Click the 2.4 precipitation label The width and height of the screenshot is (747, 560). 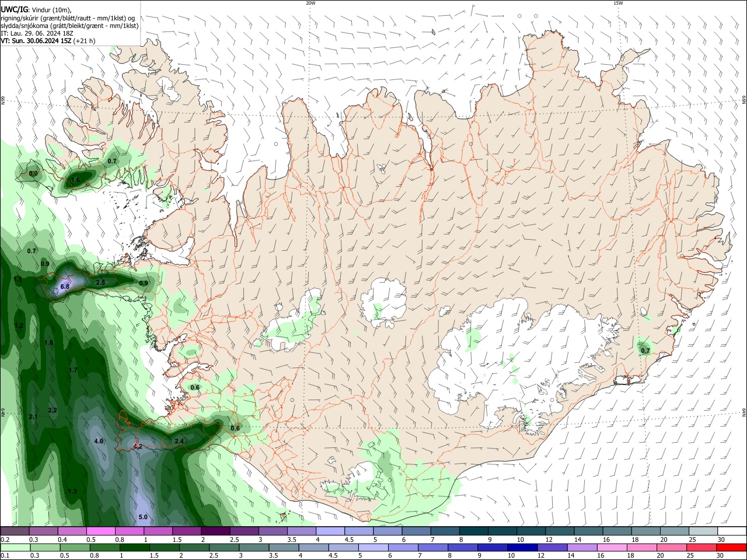click(x=179, y=441)
